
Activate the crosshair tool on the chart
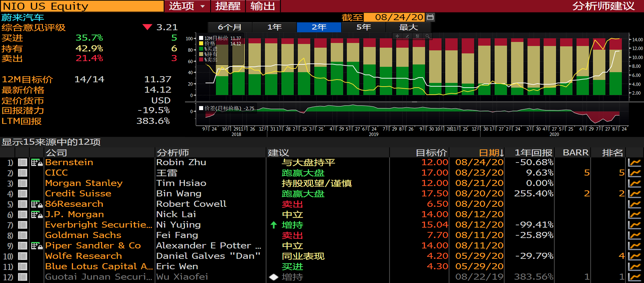coord(397,36)
